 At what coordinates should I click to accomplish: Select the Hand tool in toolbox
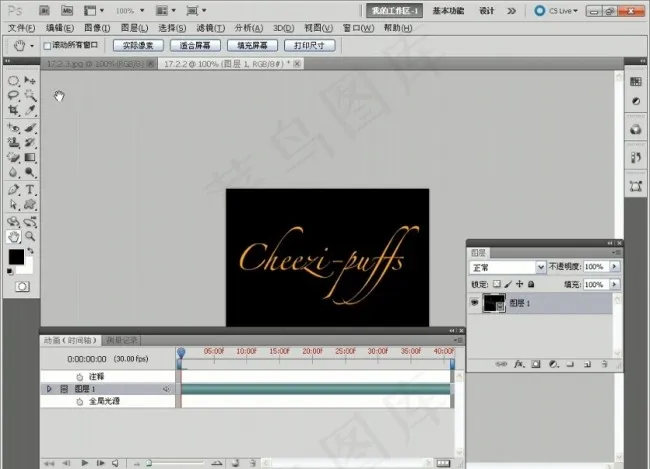[13, 237]
